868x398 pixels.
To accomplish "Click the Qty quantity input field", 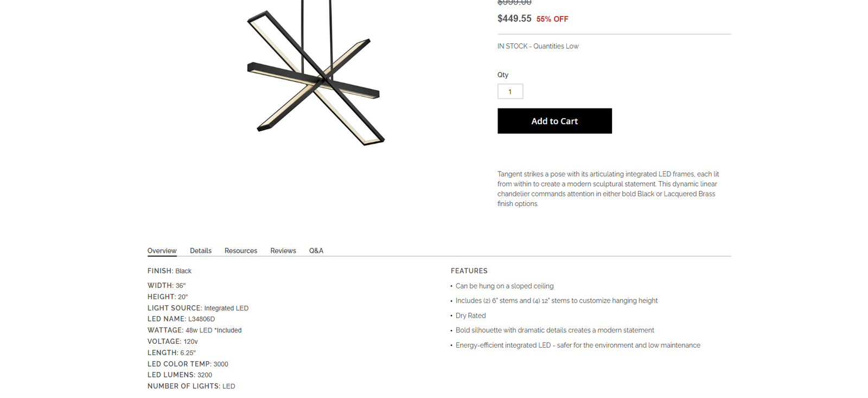I will click(510, 92).
